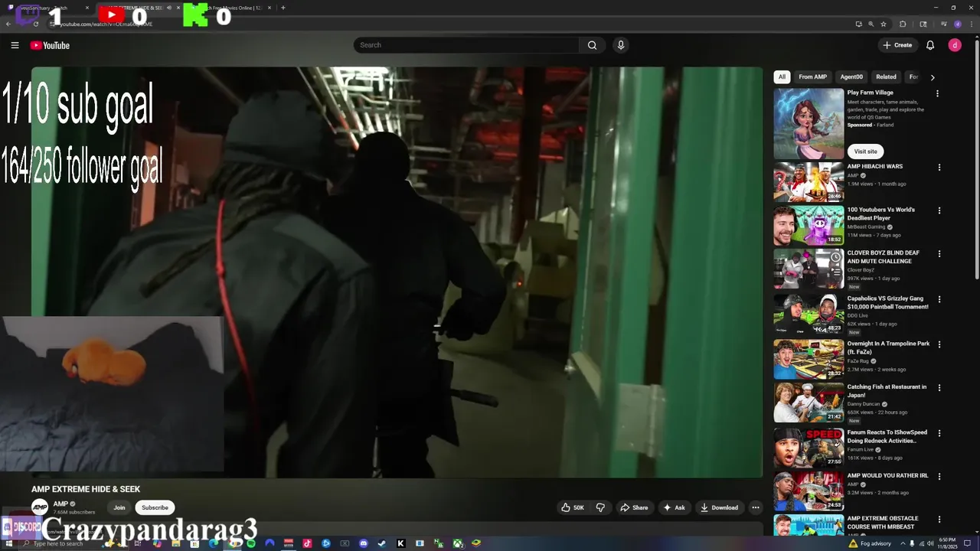980x551 pixels.
Task: Share the video
Action: 634,507
